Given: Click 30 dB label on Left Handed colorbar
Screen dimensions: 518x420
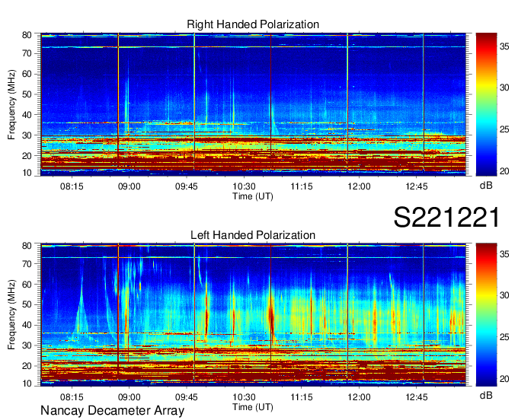Looking at the screenshot, I should pos(504,295).
